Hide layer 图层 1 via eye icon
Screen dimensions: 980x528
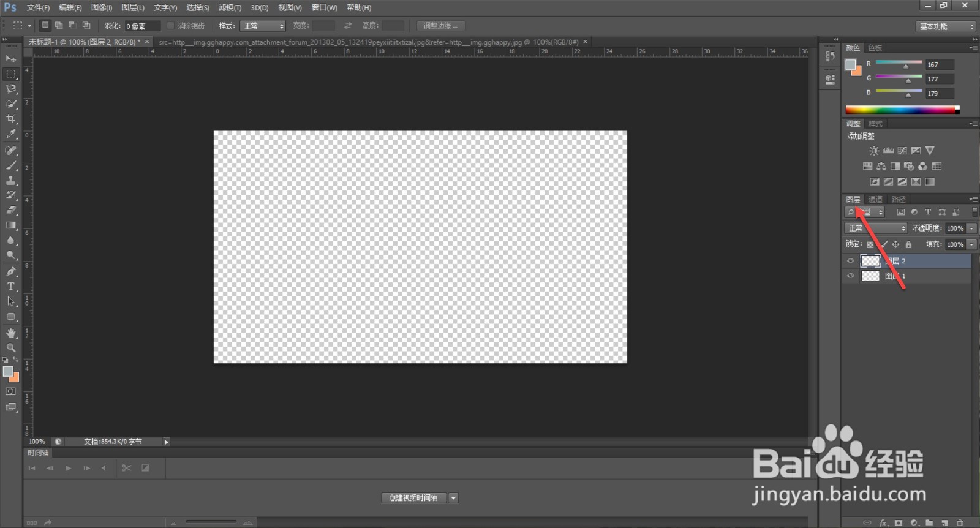850,276
